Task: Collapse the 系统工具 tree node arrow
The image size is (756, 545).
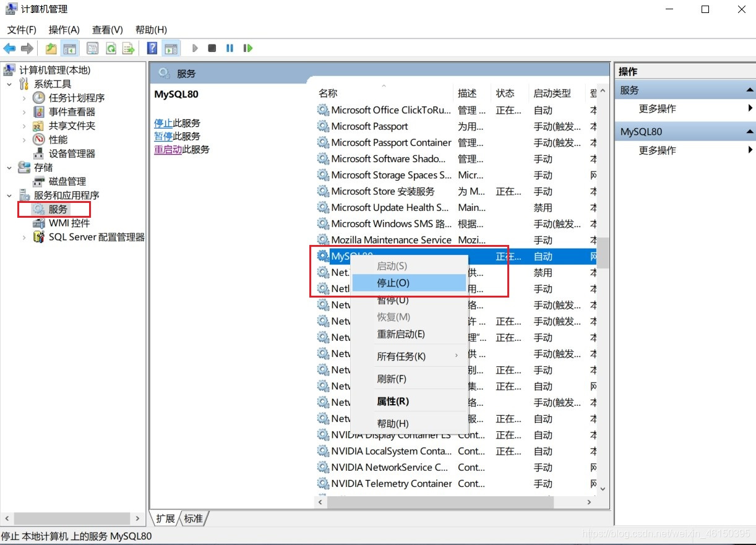Action: (x=9, y=84)
